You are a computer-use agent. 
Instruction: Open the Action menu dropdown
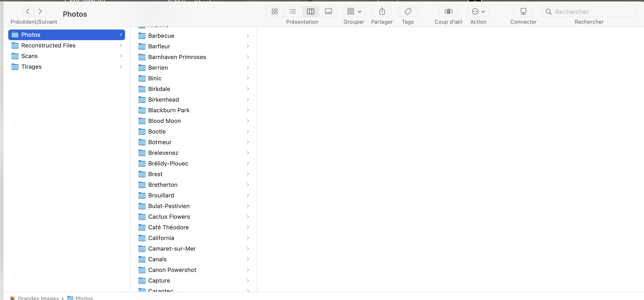[478, 11]
